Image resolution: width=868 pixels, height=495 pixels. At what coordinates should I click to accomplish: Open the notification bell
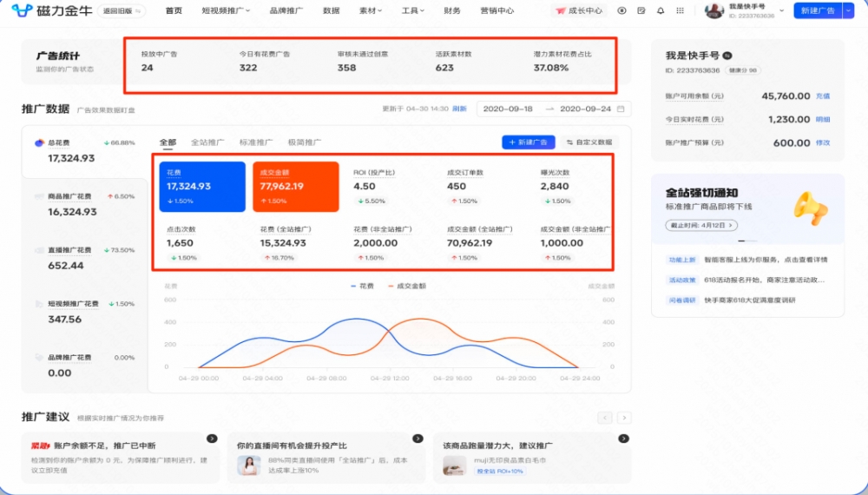click(661, 10)
